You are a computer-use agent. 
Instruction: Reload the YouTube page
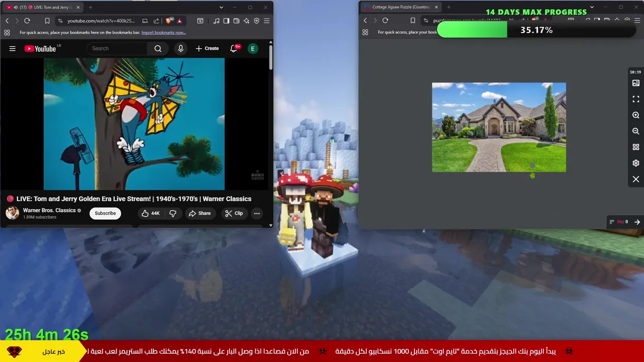27,21
